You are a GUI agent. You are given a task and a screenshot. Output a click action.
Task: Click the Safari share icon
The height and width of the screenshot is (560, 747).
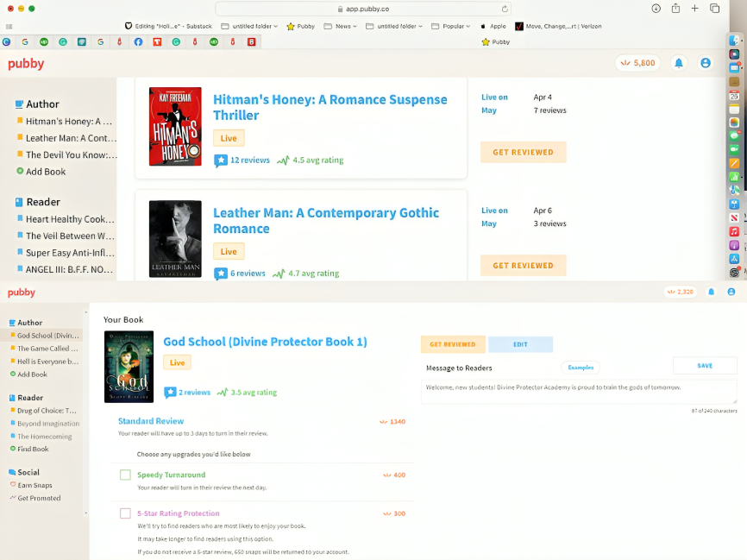click(x=675, y=9)
